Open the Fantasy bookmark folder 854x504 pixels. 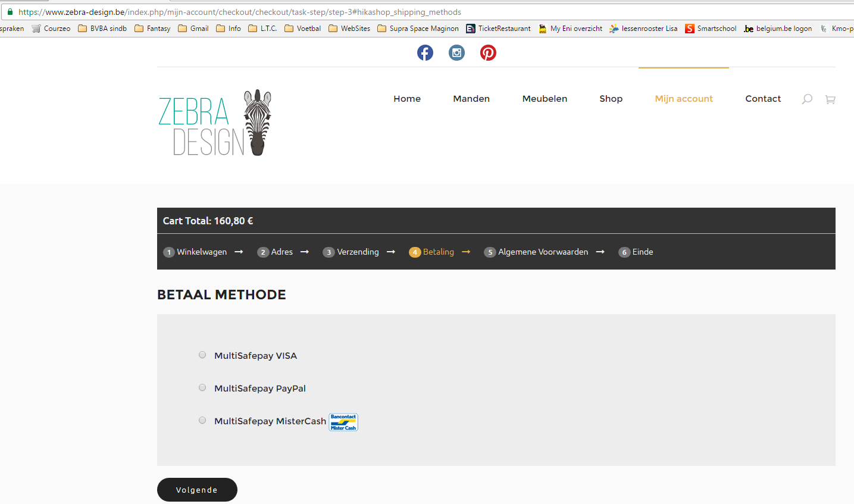click(x=152, y=29)
